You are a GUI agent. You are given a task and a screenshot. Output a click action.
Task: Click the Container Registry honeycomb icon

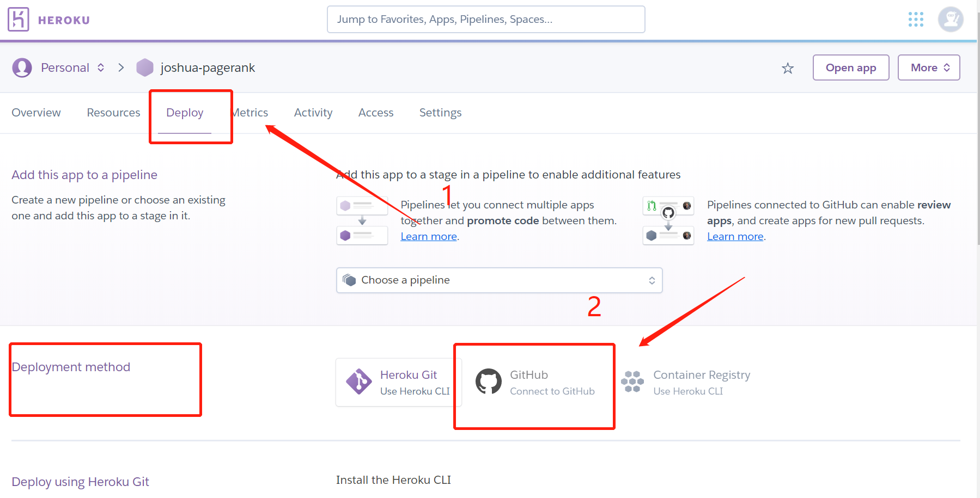(x=632, y=381)
